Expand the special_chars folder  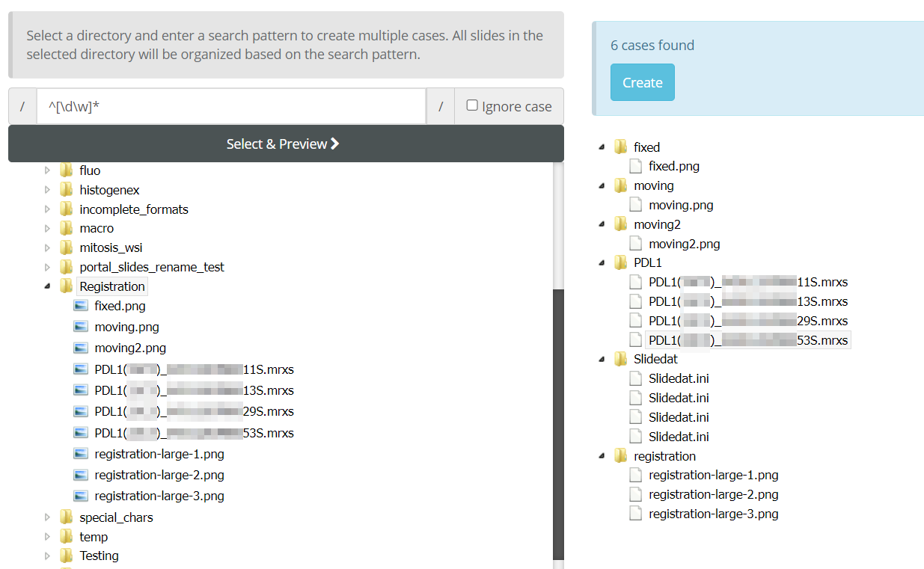(x=48, y=517)
